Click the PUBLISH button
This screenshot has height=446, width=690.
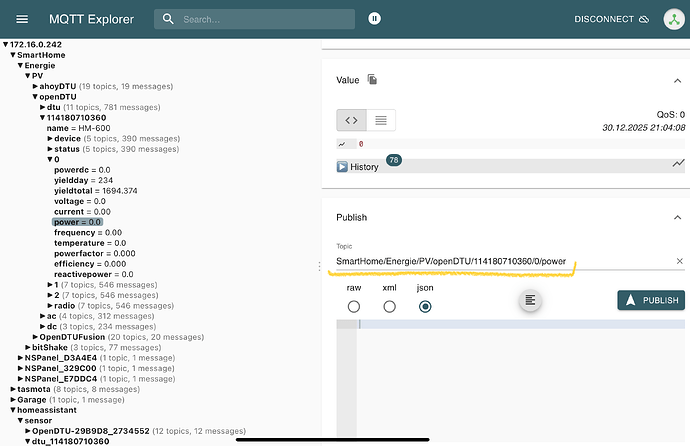pyautogui.click(x=651, y=300)
